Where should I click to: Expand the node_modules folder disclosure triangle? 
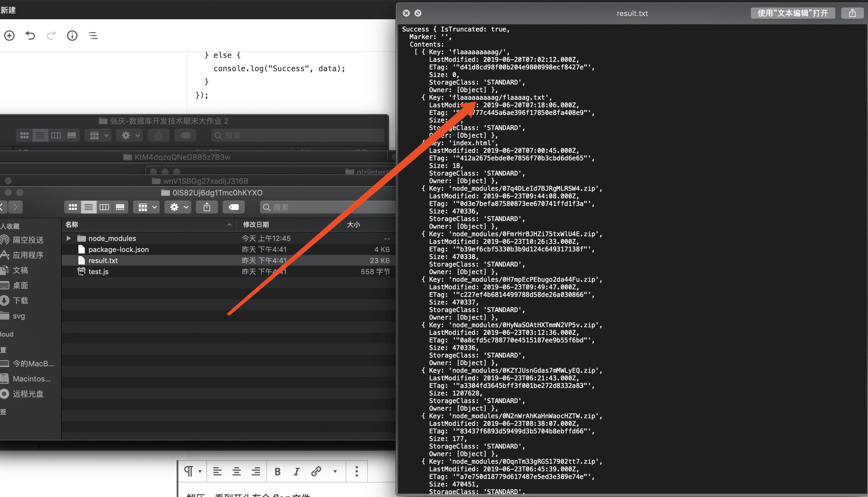68,238
